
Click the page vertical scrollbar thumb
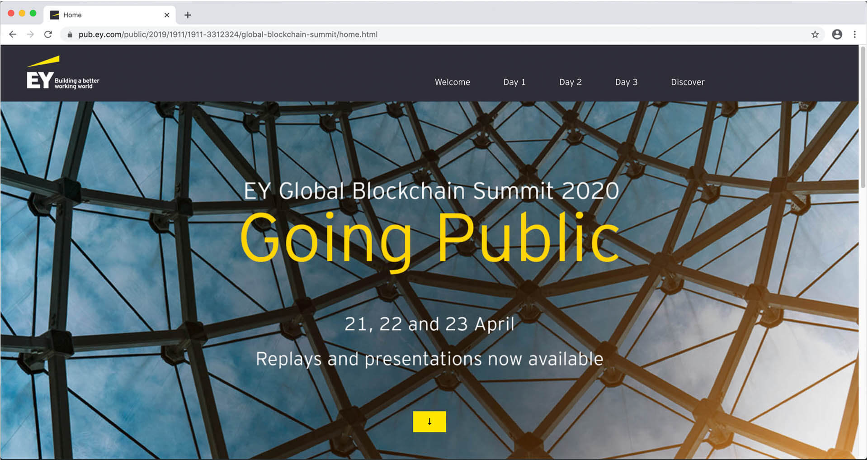[863, 118]
